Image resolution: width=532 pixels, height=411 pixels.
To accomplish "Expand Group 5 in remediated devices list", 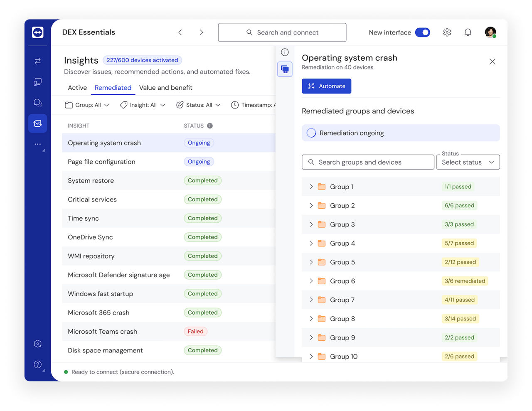I will pos(311,262).
